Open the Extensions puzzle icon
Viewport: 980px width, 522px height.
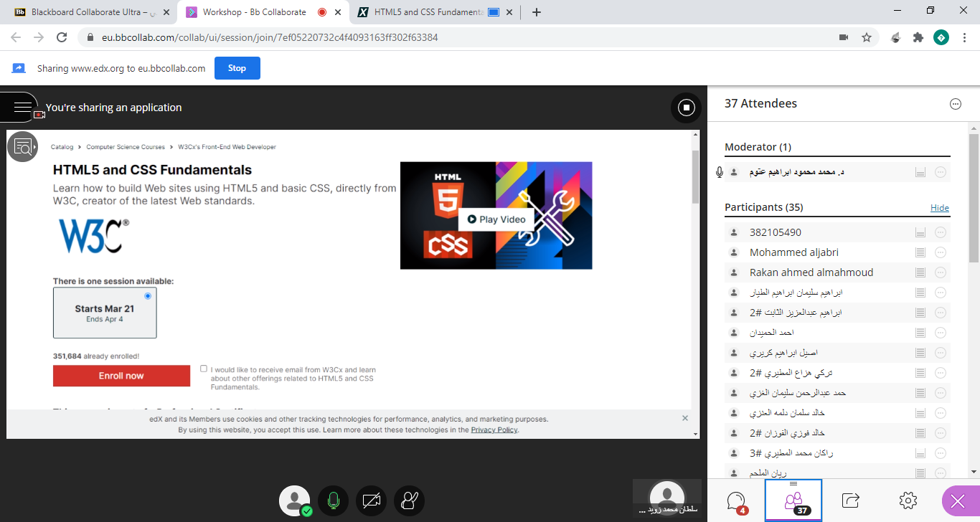[x=918, y=37]
